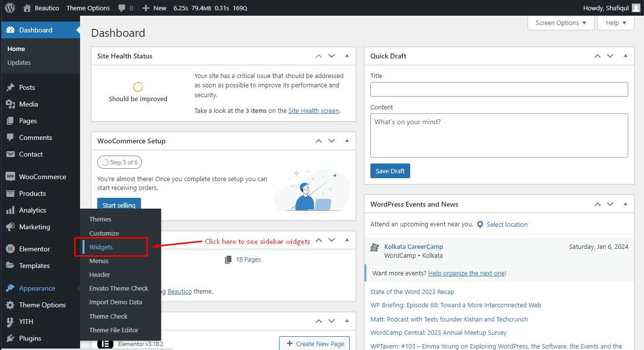Click the Contact envelope icon
Screen dimensions: 644x350
point(10,154)
